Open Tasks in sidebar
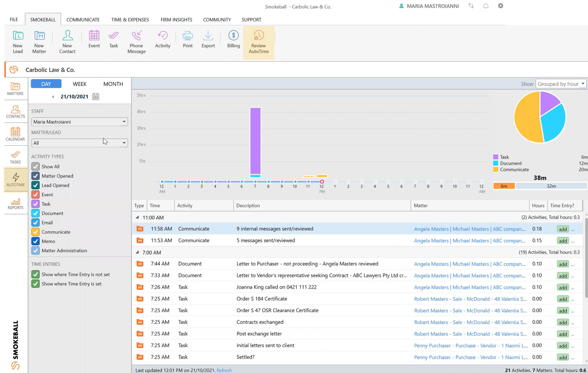 pyautogui.click(x=15, y=157)
